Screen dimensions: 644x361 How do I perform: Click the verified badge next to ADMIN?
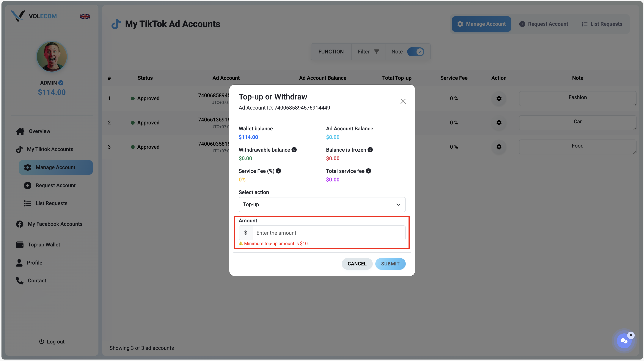61,83
